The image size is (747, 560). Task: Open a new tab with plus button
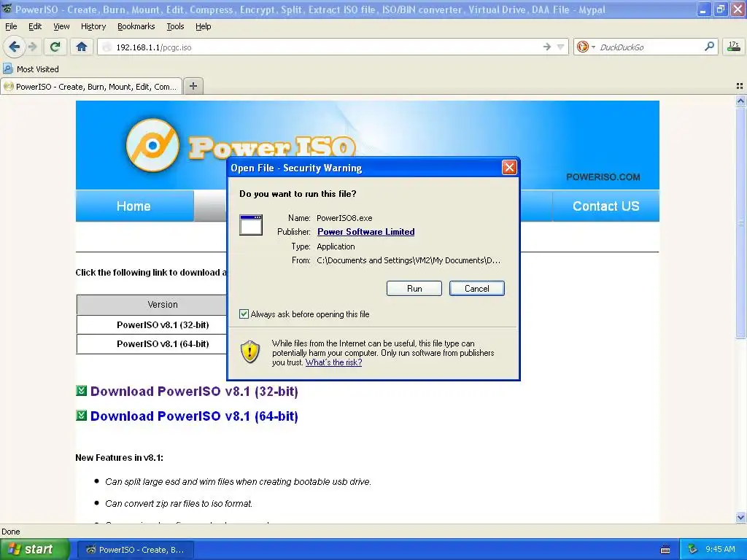tap(193, 86)
